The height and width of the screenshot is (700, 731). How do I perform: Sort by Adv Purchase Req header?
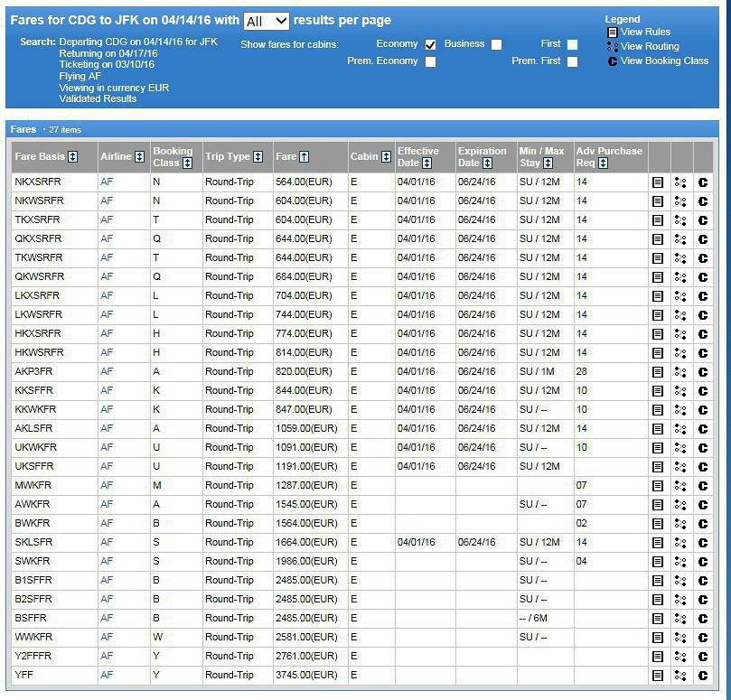tap(603, 163)
